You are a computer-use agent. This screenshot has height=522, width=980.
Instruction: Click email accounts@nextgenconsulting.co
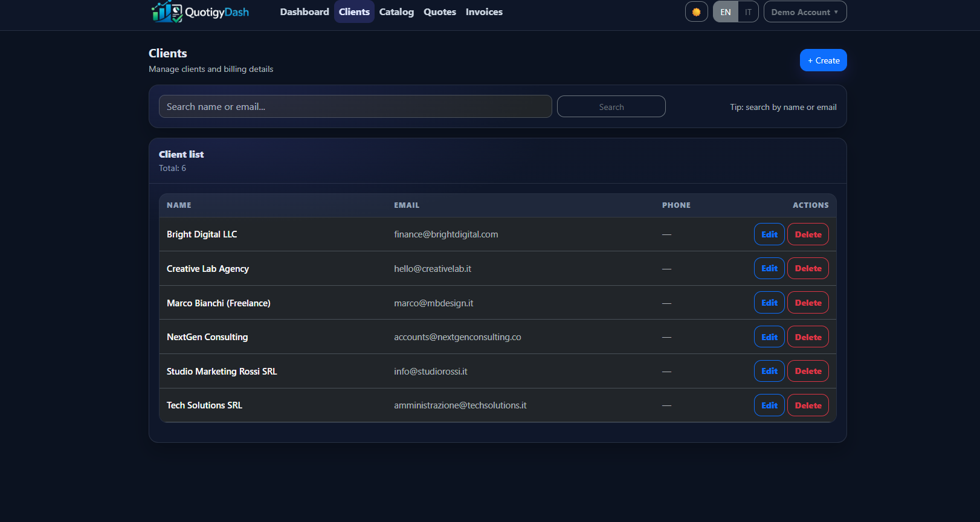(457, 337)
